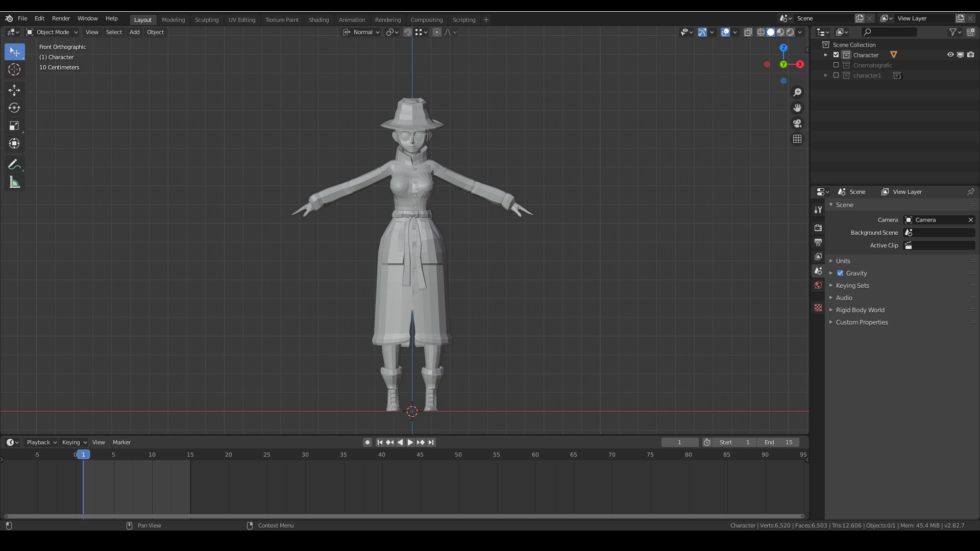Screen dimensions: 980x551
Task: Clear the Camera field with X
Action: coord(971,220)
